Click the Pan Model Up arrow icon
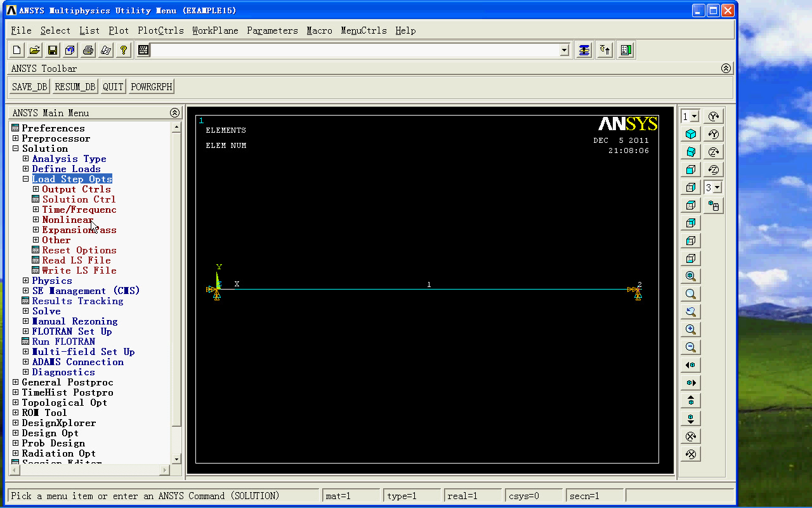The height and width of the screenshot is (508, 812). (x=691, y=401)
